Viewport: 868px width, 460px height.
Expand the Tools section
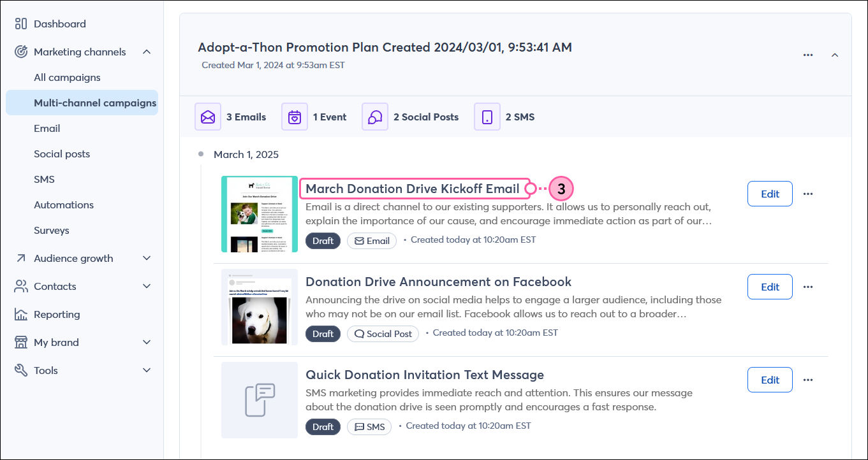coord(147,370)
